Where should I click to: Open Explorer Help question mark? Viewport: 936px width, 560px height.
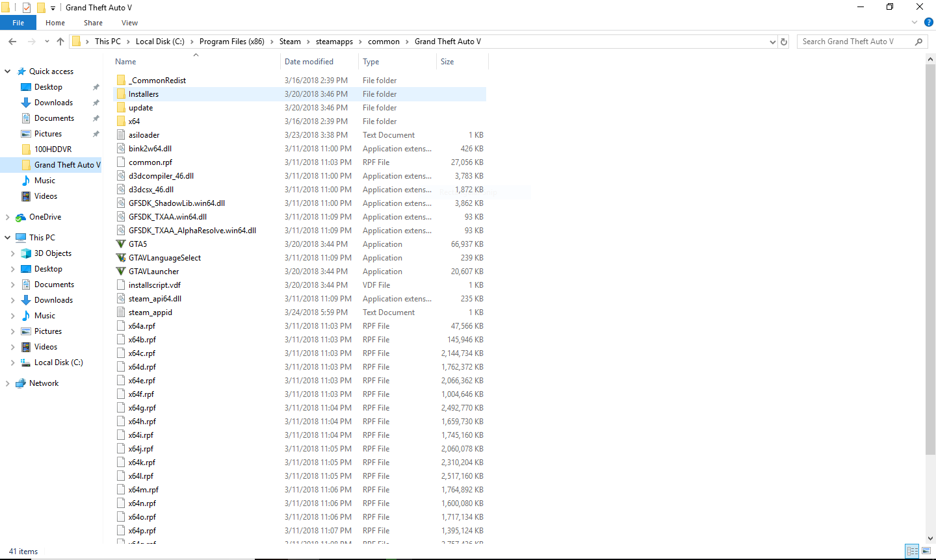(x=929, y=22)
